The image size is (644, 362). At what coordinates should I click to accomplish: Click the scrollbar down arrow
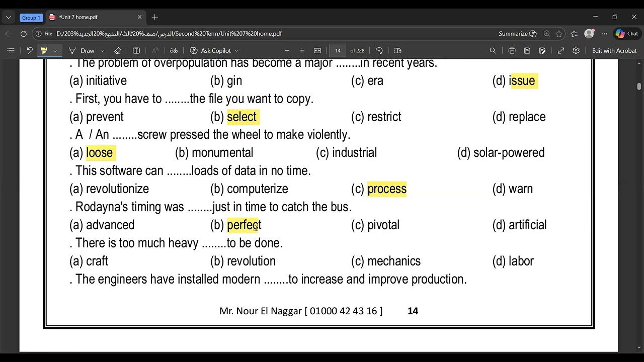(639, 347)
